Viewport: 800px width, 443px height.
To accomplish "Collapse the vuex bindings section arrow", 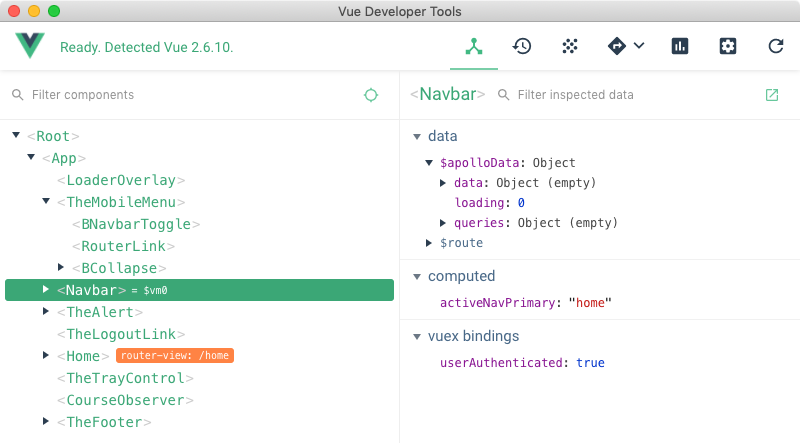I will 417,337.
